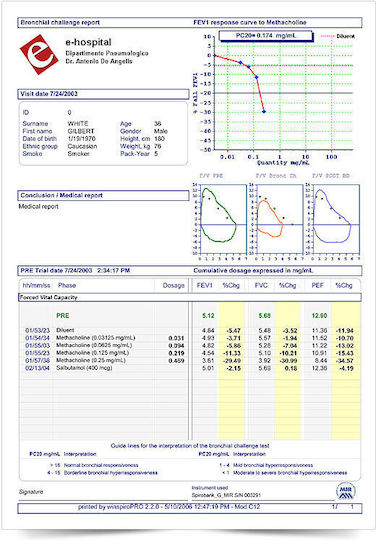The height and width of the screenshot is (540, 376).
Task: Click the red e-hospital logo
Action: [39, 54]
